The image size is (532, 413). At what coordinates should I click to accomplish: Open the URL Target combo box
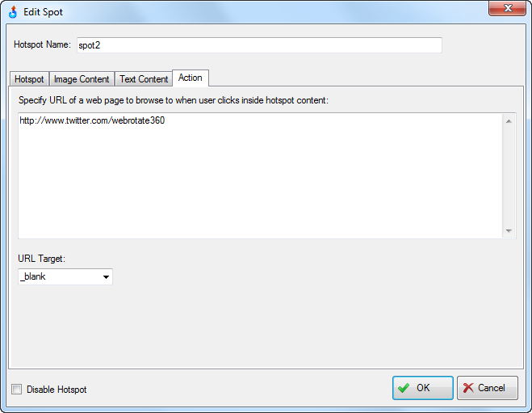[x=65, y=276]
